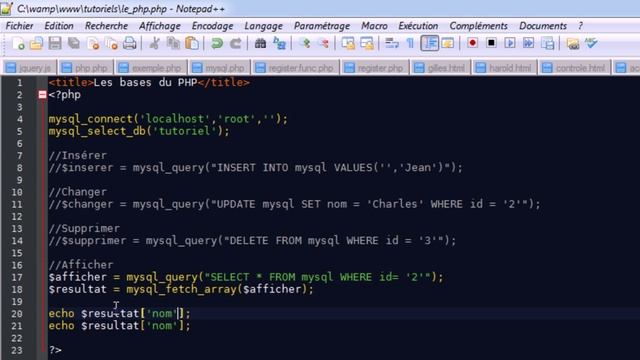Click 'tutoriel' in mysql_select_db call
Screen dimensions: 640x360
(184, 131)
